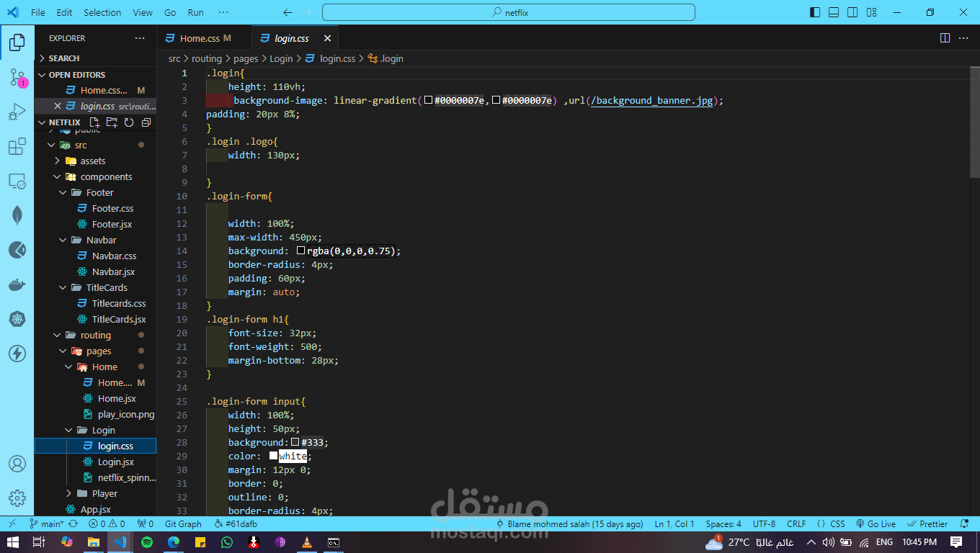Expand the Player folder

point(95,493)
